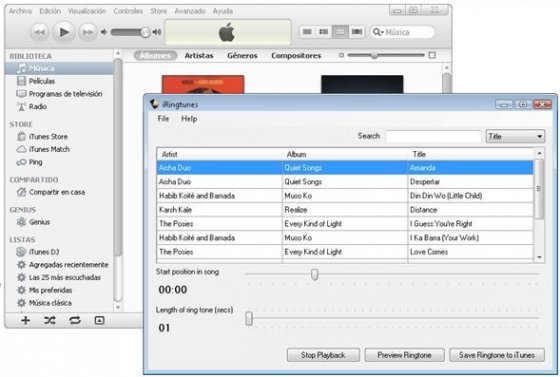Open the Help menu in iRingtunes
Viewport: 560px width, 377px height.
pyautogui.click(x=189, y=119)
